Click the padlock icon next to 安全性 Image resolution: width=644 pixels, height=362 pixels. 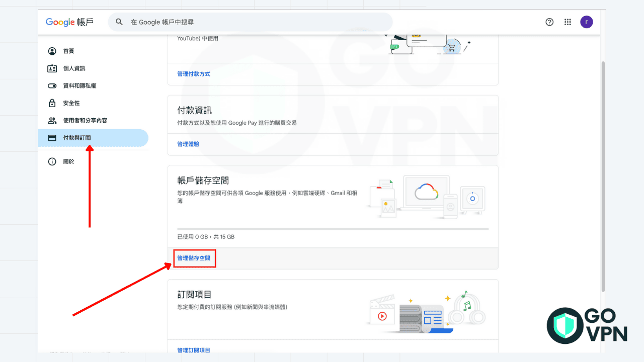point(52,103)
